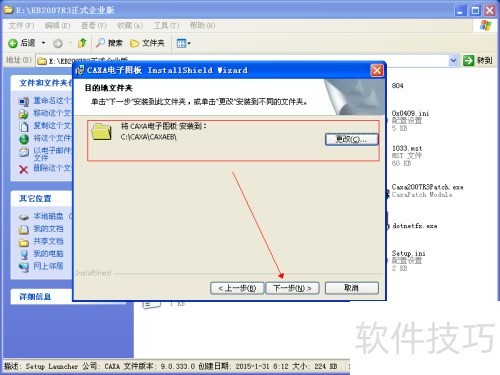Viewport: 500px width, 375px height.
Task: Click the publish file to Web globe icon
Action: pos(24,139)
